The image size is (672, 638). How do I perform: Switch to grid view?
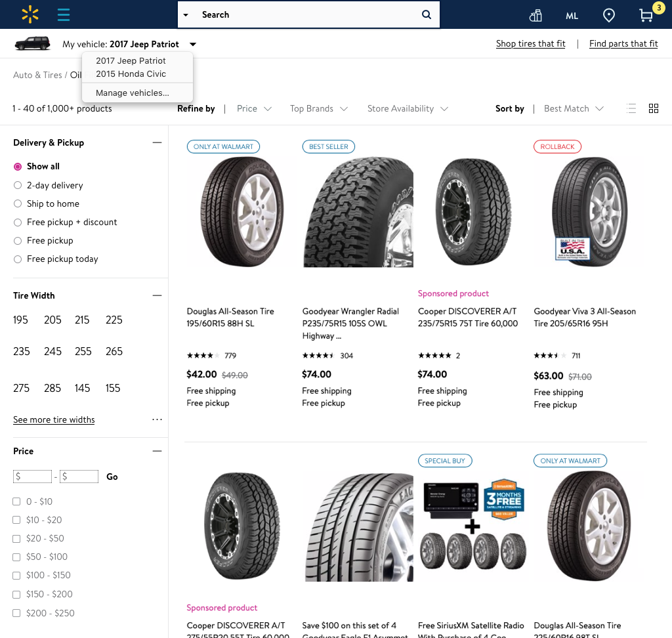[654, 108]
